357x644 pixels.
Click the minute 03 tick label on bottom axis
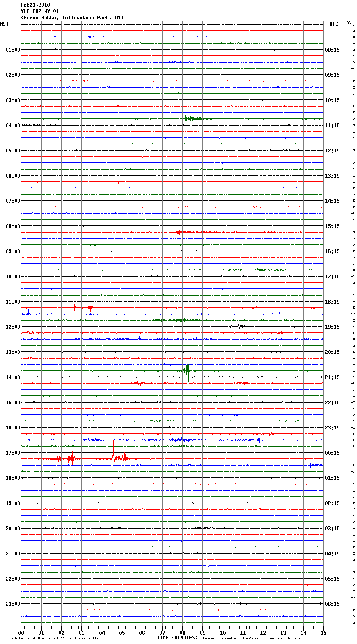click(x=81, y=633)
